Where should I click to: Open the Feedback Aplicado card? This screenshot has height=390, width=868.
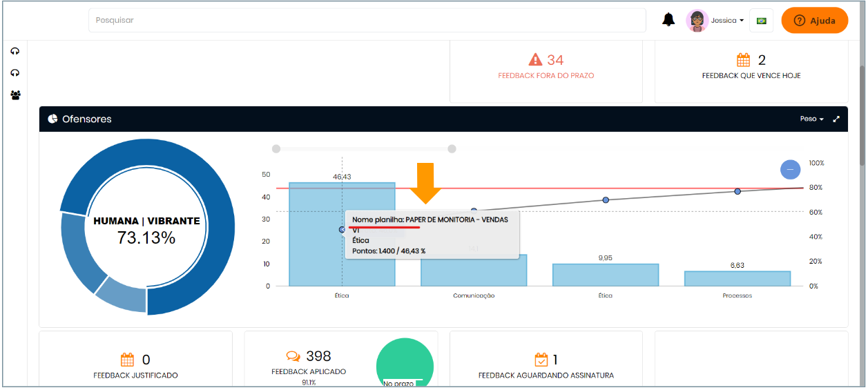point(309,364)
